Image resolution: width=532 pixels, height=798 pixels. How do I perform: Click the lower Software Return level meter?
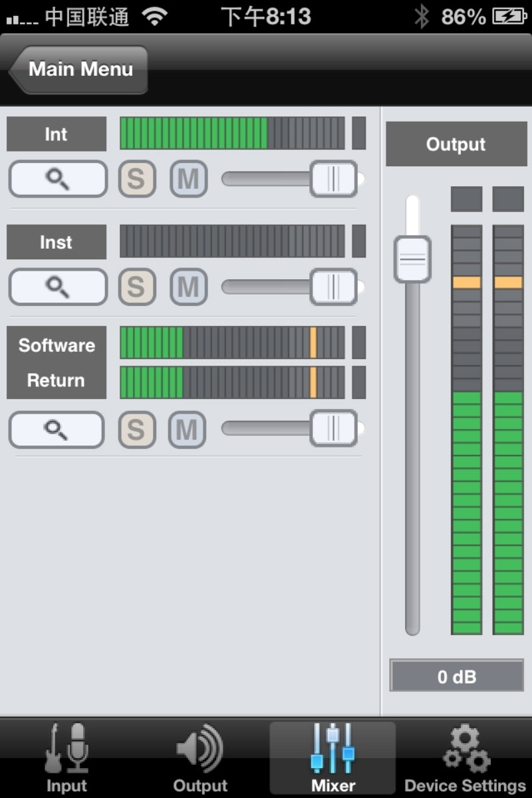pyautogui.click(x=232, y=382)
